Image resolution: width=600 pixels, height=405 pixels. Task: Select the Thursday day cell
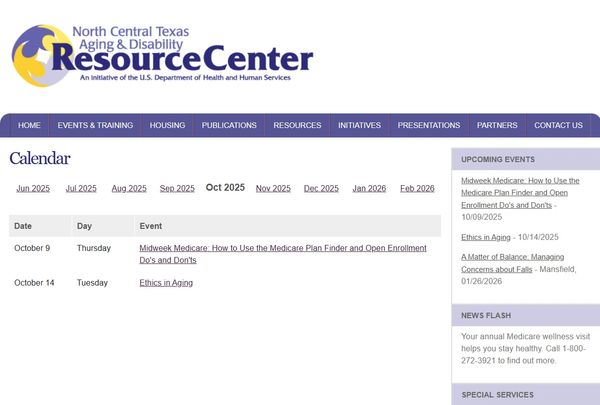pyautogui.click(x=94, y=248)
